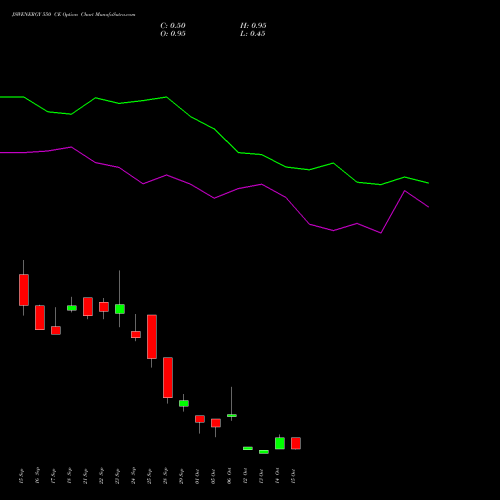
Task: Click the small red candle for 17 Sep
Action: [56, 330]
